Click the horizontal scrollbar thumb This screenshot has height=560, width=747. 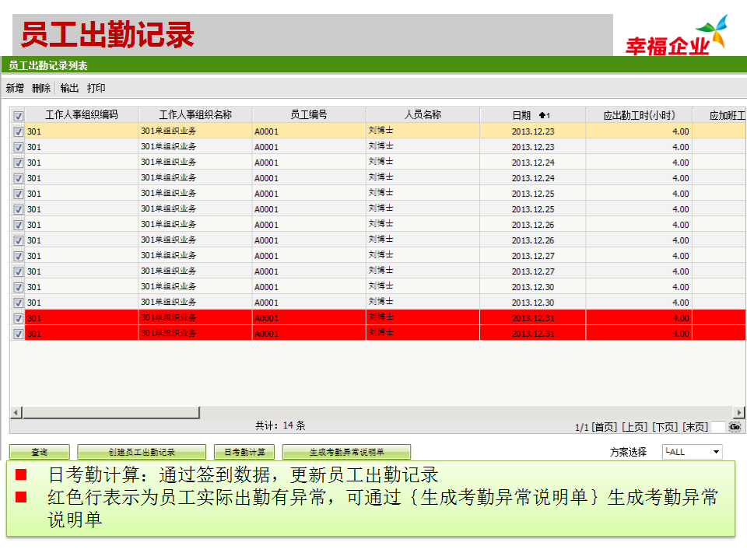click(110, 412)
